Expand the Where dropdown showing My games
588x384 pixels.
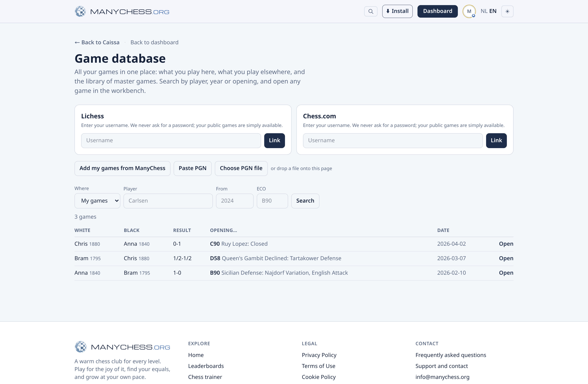pos(97,201)
